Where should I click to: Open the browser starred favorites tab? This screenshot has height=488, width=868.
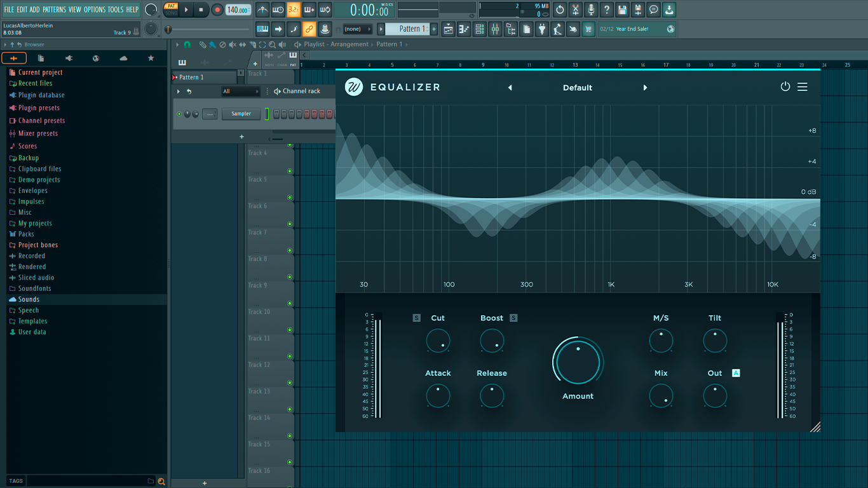click(x=151, y=58)
